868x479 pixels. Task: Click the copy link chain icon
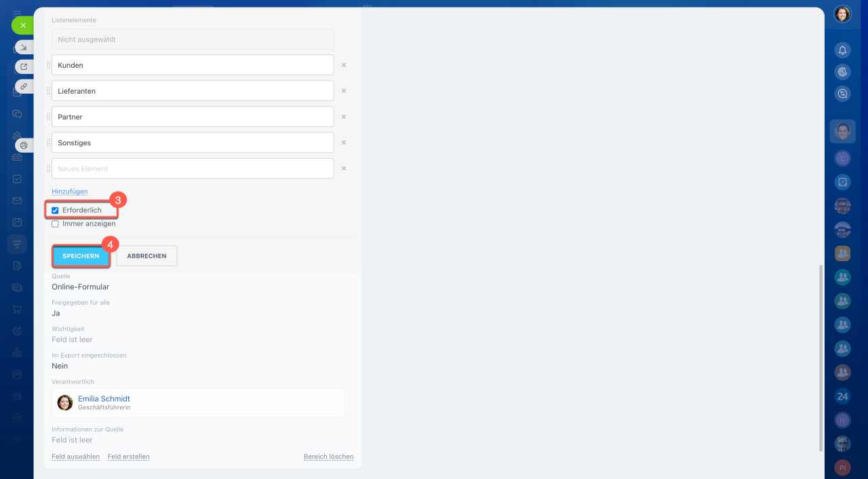click(x=24, y=86)
